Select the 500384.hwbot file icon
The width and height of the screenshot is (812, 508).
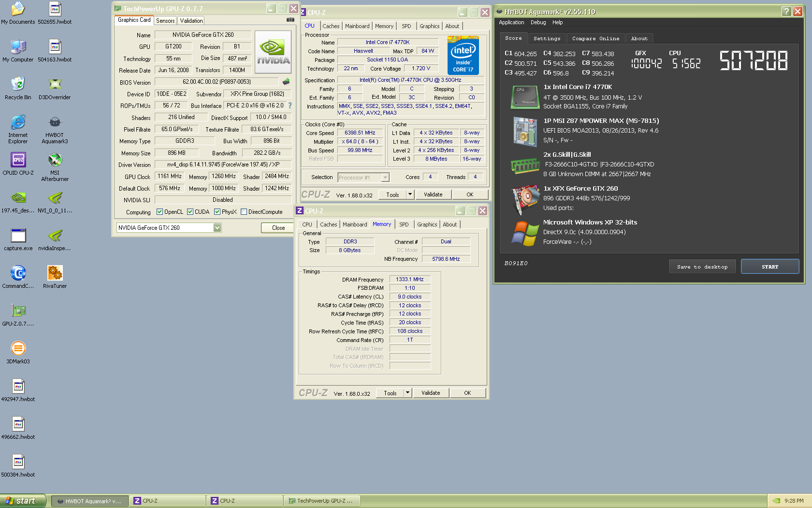tap(18, 466)
